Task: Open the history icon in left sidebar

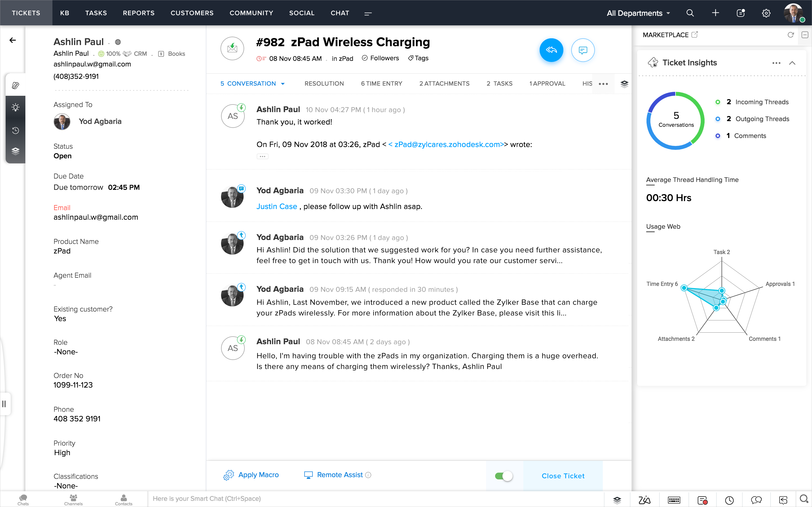Action: [x=16, y=130]
